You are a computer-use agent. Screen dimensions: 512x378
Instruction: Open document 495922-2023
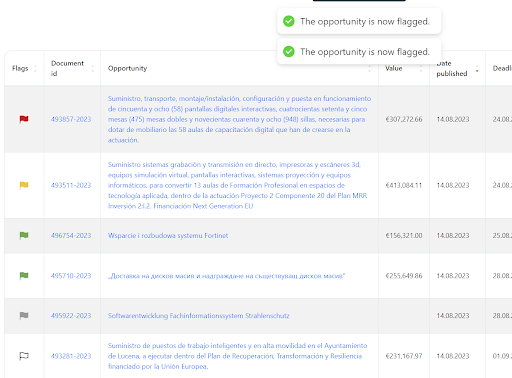71,315
